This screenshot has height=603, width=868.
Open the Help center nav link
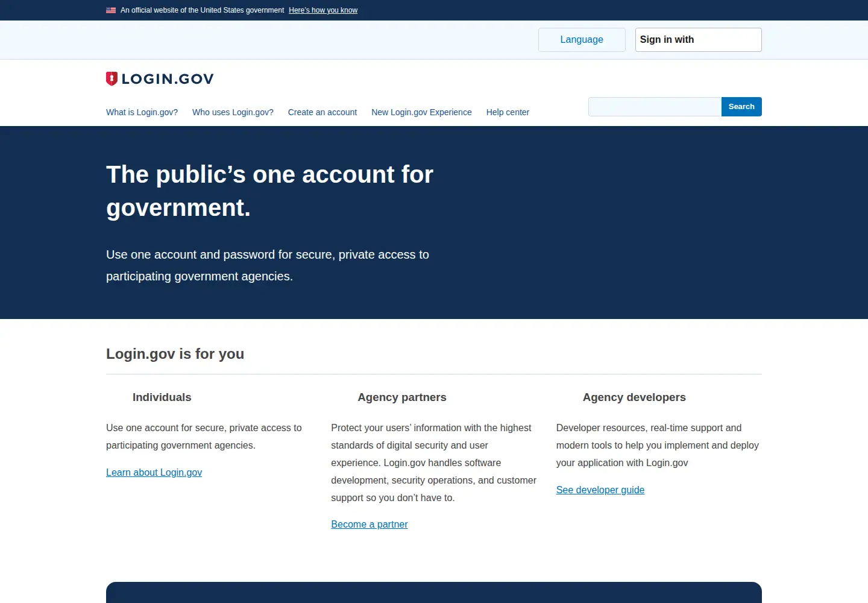508,112
